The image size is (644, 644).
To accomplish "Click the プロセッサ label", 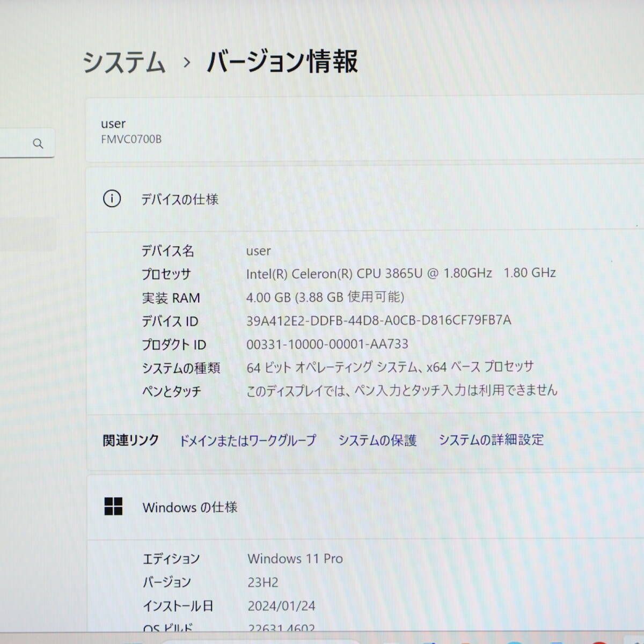I will pos(166,274).
